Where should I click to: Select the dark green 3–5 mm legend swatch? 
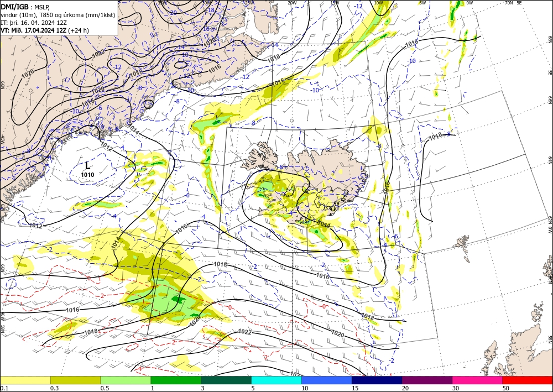[226, 380]
